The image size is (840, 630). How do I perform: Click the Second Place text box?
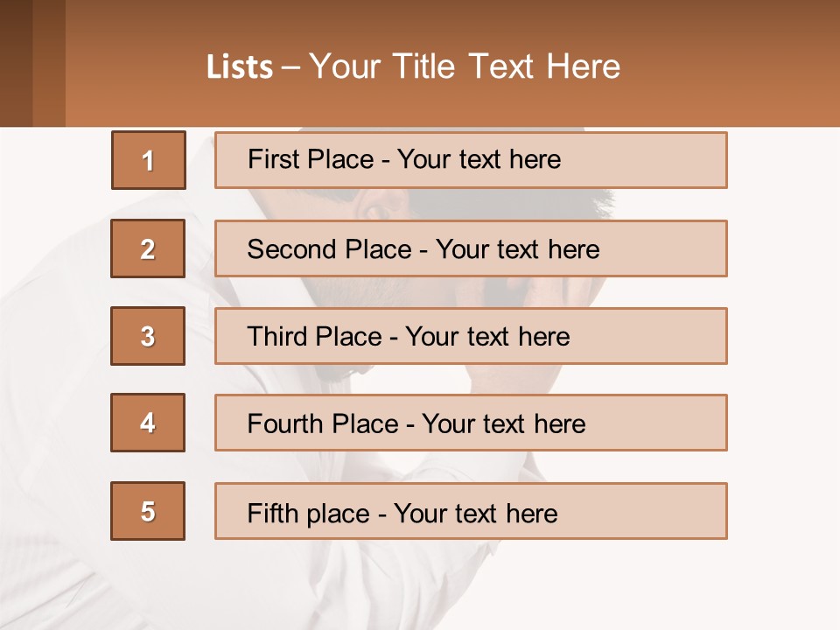click(x=471, y=248)
